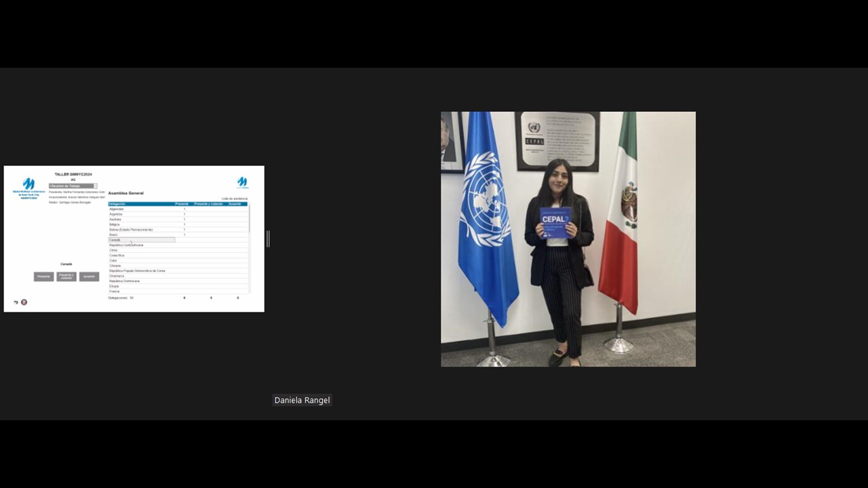Viewport: 868px width, 488px height.
Task: Click the divider handle between the panels
Action: tap(268, 239)
